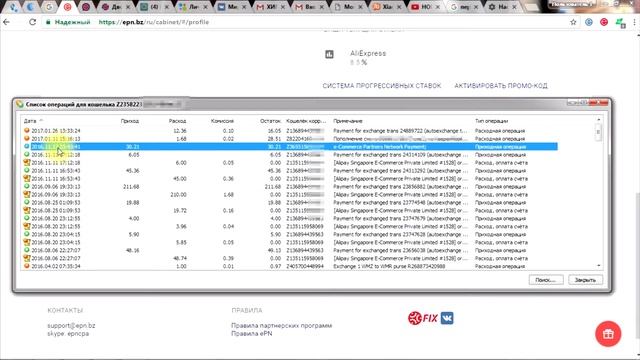Image resolution: width=640 pixels, height=360 pixels.
Task: Select the row with expense 48.74
Action: tap(290, 258)
